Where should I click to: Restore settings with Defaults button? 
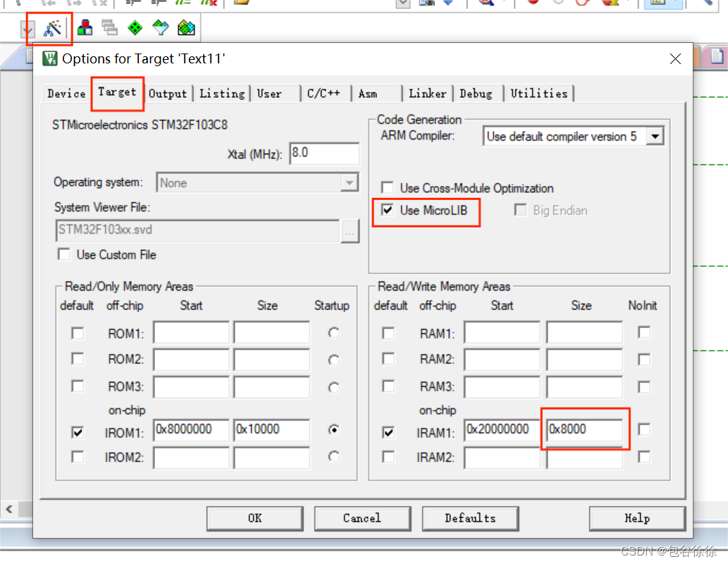[x=470, y=518]
